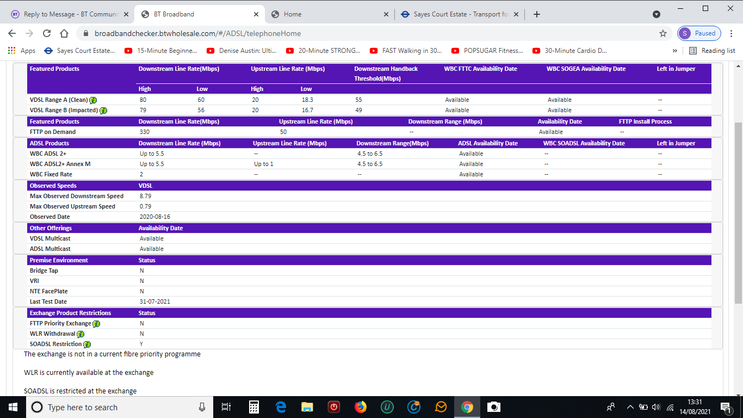Open the Paused profile button
Viewport: 743px width, 418px height.
click(x=699, y=33)
